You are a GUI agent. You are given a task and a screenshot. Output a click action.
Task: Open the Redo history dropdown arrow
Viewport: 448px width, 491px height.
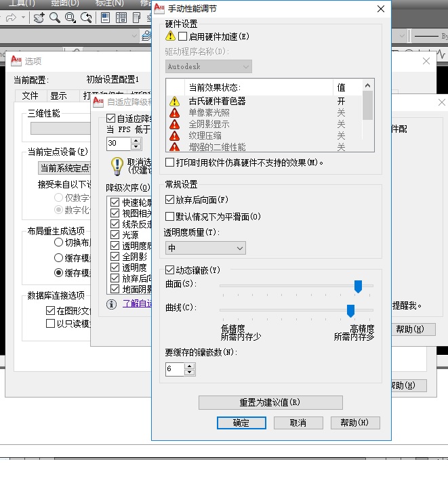23,18
